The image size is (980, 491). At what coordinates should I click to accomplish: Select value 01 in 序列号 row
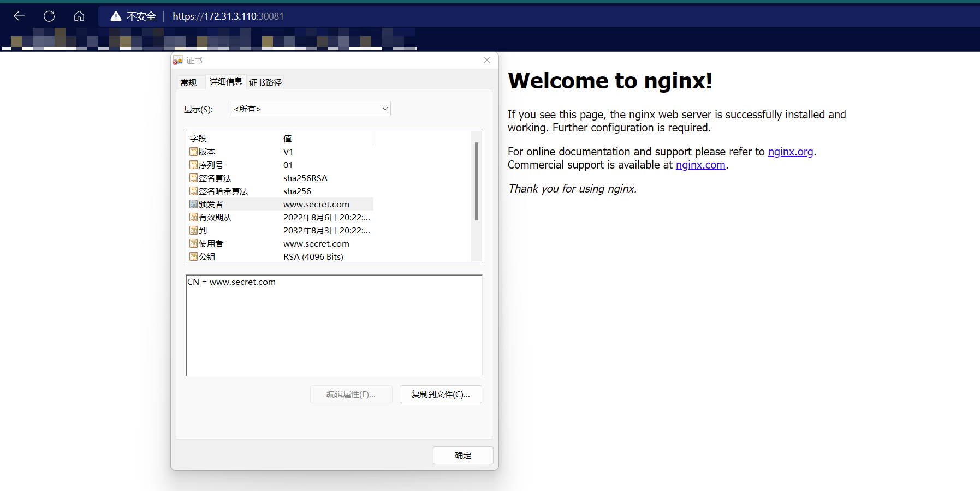click(288, 165)
